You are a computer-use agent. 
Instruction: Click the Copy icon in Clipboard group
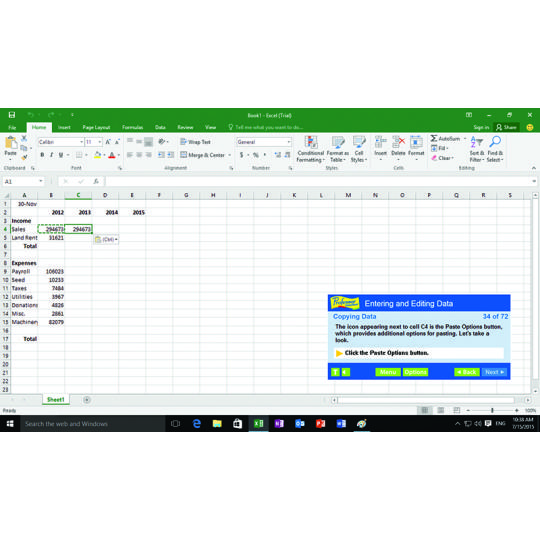coord(24,148)
